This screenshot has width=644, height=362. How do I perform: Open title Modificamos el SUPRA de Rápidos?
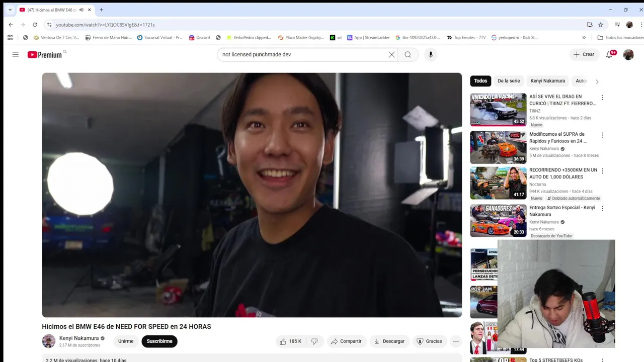point(557,138)
